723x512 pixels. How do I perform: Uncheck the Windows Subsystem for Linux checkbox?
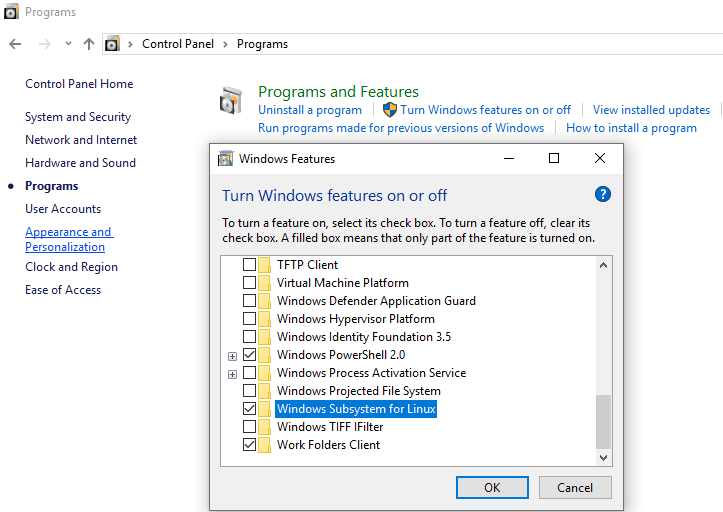(249, 409)
